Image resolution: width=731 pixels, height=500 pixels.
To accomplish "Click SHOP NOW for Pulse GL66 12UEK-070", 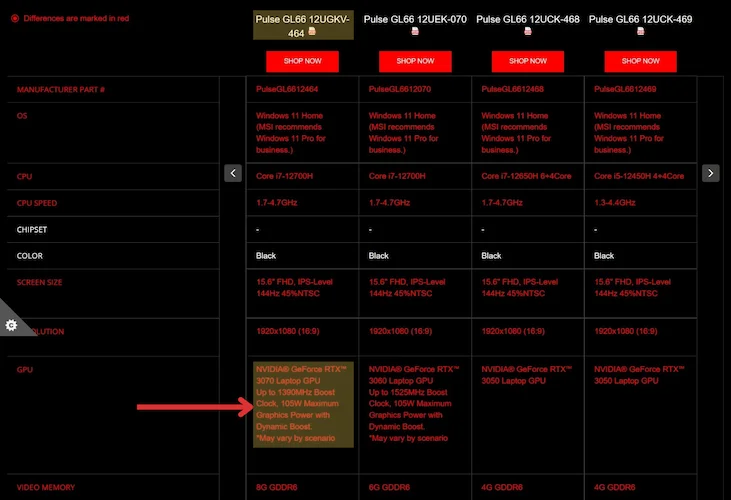I will (x=415, y=61).
